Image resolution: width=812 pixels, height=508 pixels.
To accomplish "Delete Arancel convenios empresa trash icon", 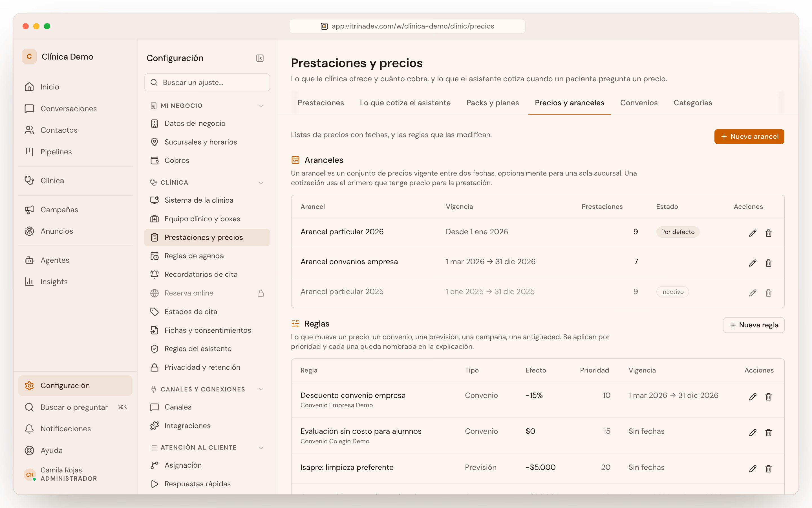I will point(768,263).
